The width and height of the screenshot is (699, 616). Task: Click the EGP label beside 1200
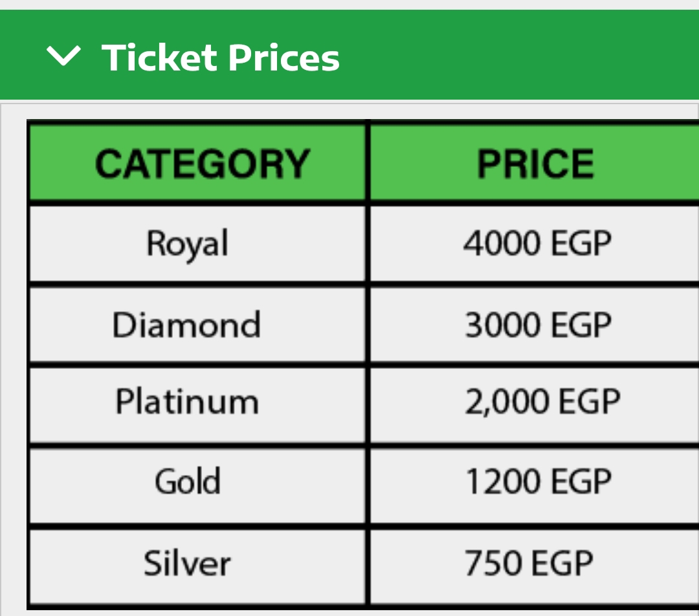pyautogui.click(x=581, y=482)
